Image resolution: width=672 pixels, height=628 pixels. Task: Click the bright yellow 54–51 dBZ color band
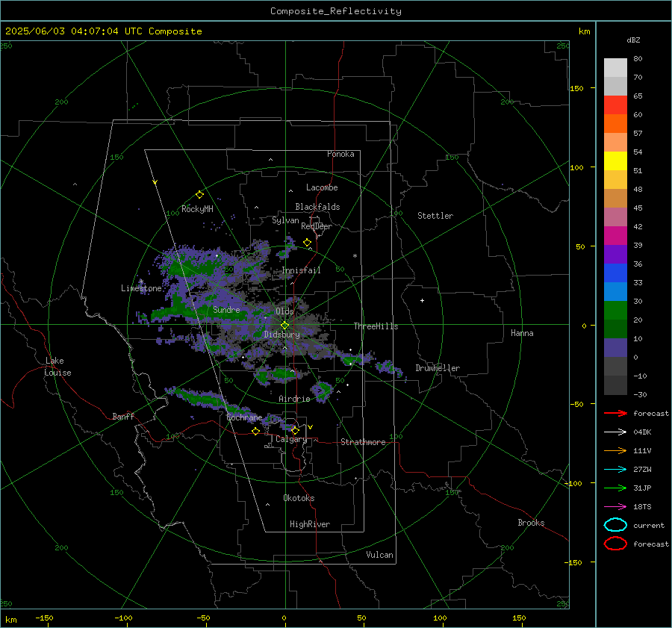[615, 161]
